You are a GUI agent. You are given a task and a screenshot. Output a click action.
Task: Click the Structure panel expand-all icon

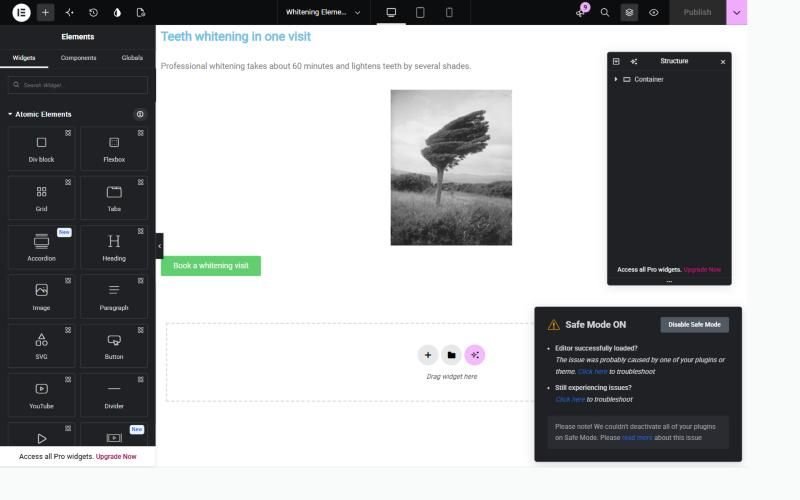tap(616, 61)
